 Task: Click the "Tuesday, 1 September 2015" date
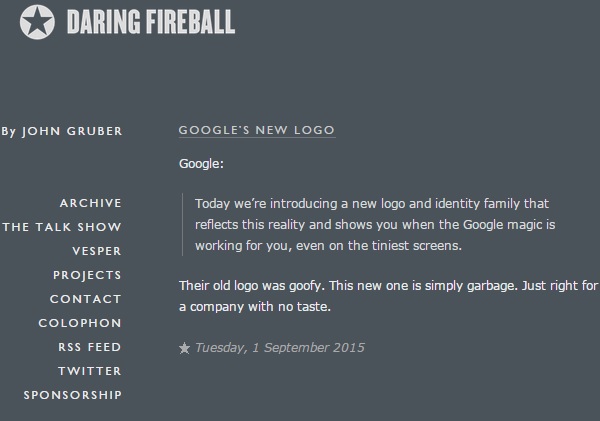[x=280, y=349]
